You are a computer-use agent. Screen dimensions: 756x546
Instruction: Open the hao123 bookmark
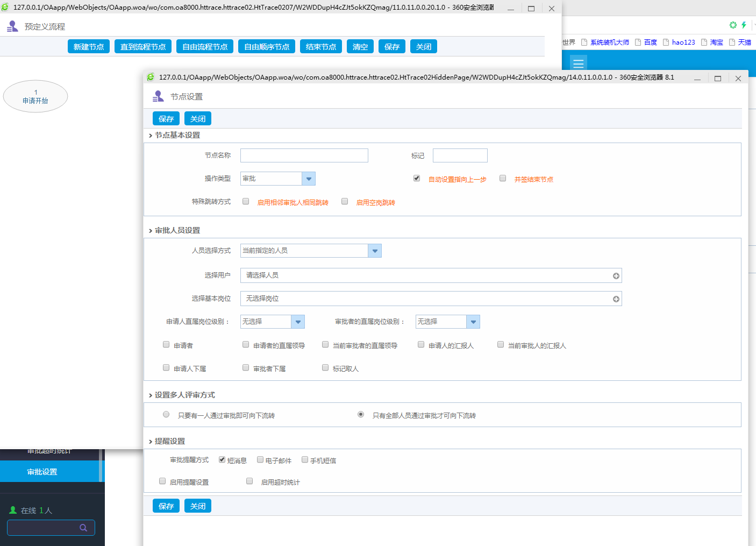tap(679, 42)
